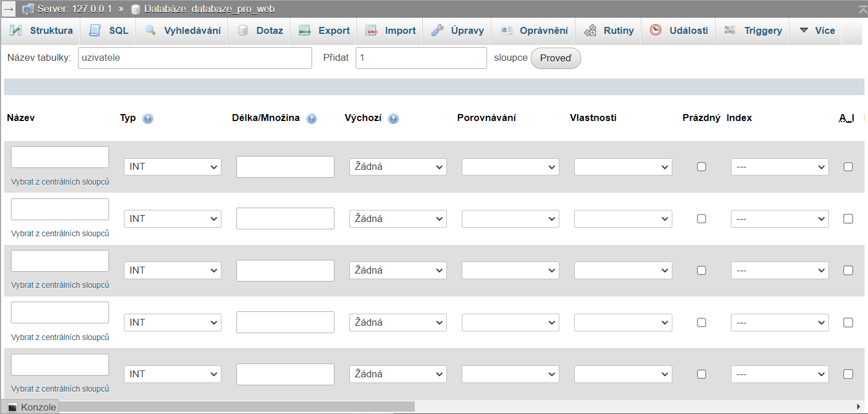Open Vlastnosti dropdown in fifth row
This screenshot has width=868, height=414.
tap(623, 374)
